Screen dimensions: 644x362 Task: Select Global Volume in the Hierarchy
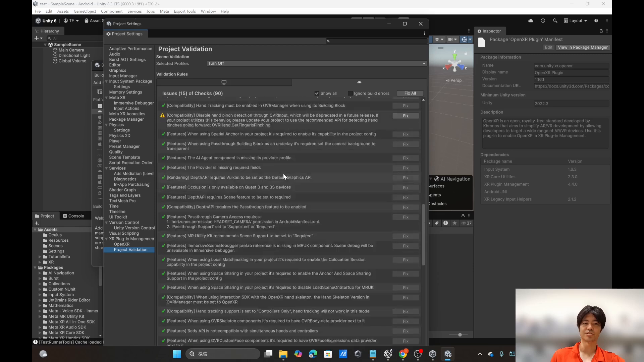pyautogui.click(x=72, y=61)
